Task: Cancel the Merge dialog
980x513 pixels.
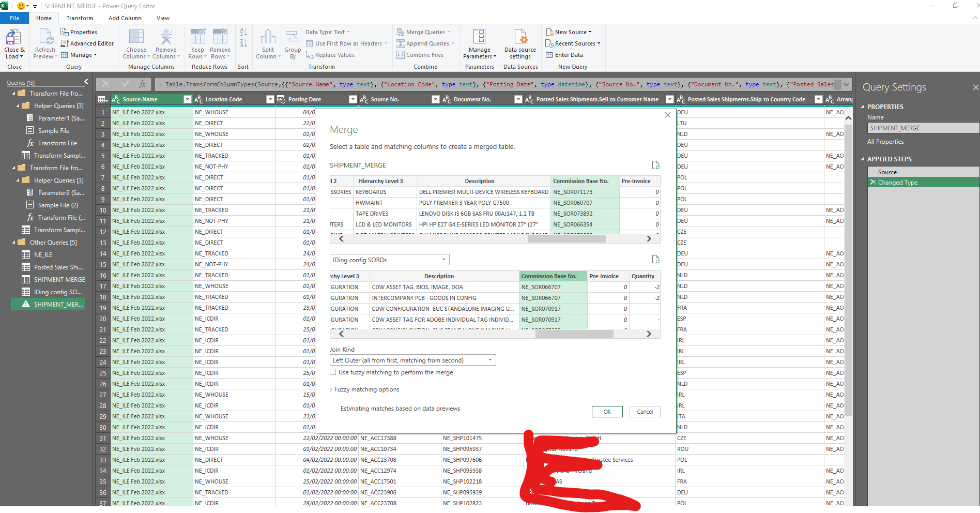Action: point(645,412)
